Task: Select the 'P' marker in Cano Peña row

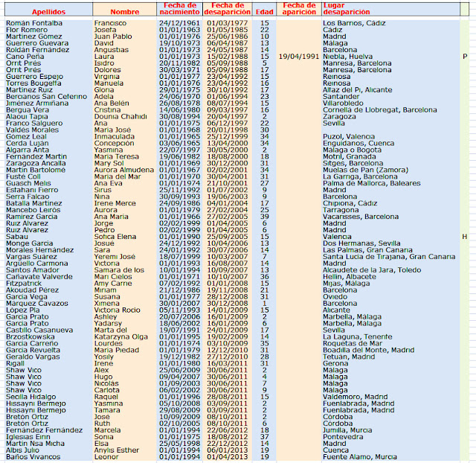Action: [465, 57]
